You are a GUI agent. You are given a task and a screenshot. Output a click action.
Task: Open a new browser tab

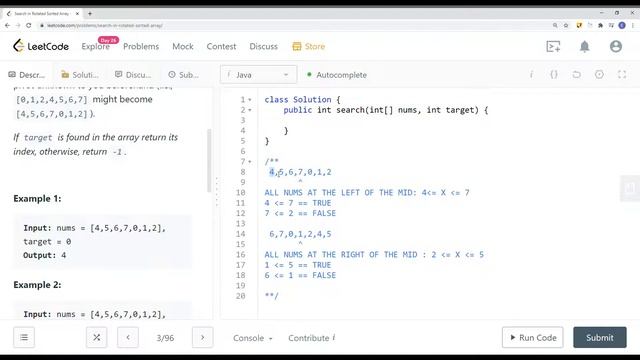click(x=90, y=13)
